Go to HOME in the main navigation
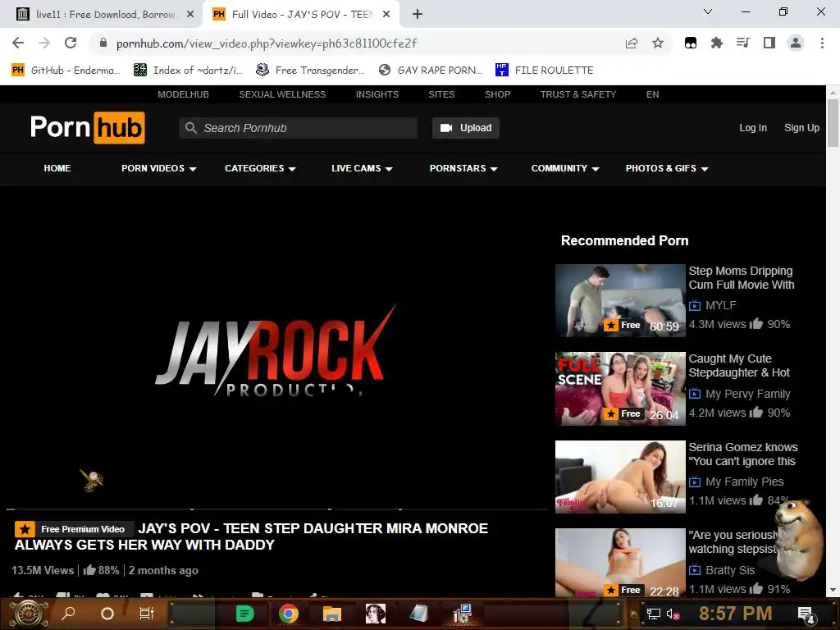This screenshot has width=840, height=630. coord(57,168)
